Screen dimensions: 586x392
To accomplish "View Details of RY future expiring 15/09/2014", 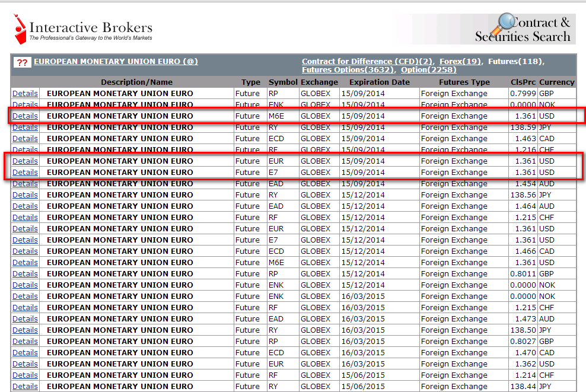I will 25,127.
